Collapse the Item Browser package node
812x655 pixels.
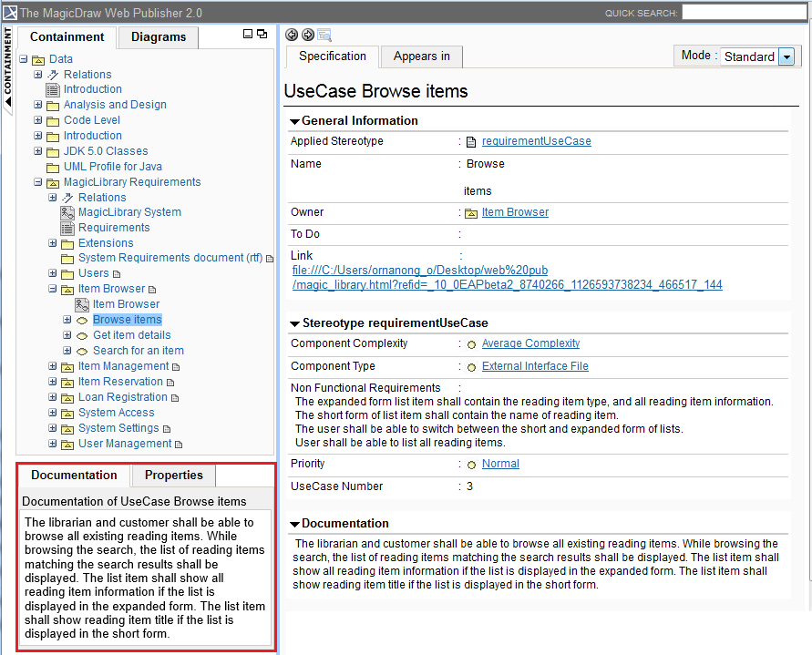53,289
